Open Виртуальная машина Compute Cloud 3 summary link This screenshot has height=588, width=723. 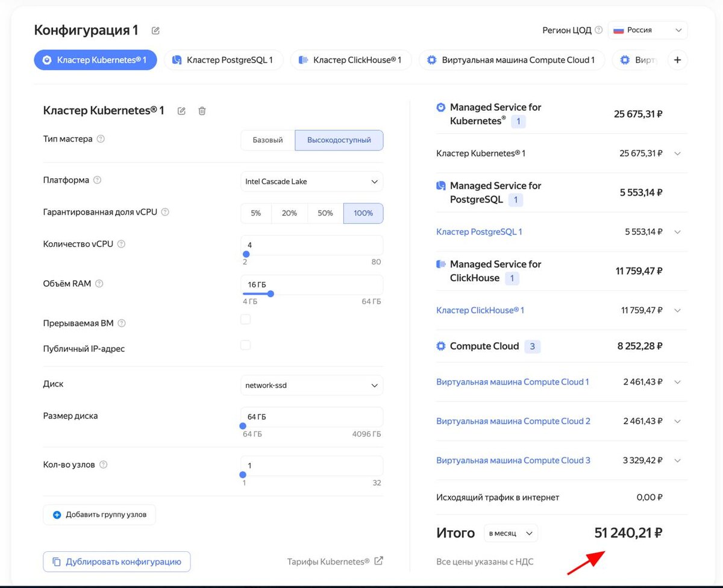pyautogui.click(x=513, y=460)
